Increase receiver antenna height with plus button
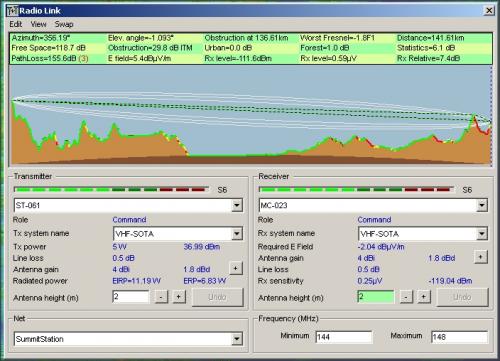The width and height of the screenshot is (500, 361). (x=424, y=297)
